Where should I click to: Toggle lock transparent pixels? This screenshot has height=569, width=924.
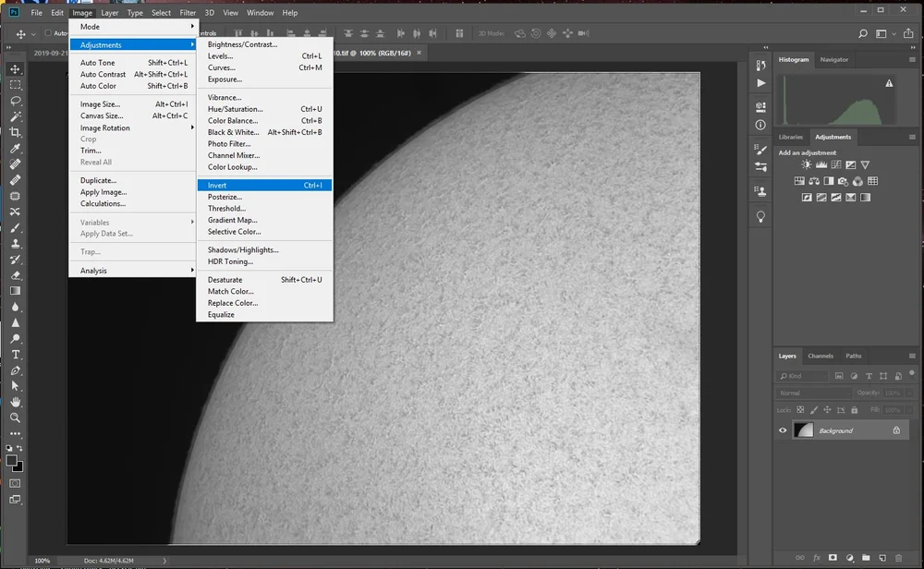(x=800, y=409)
